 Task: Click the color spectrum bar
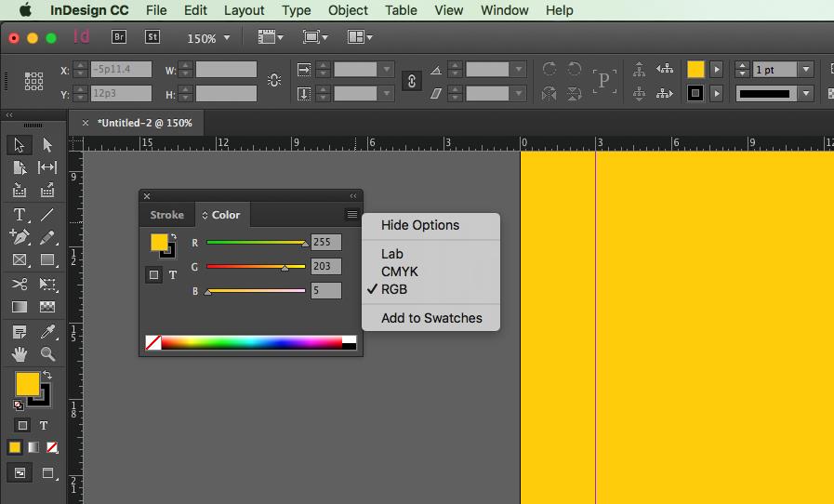(251, 343)
